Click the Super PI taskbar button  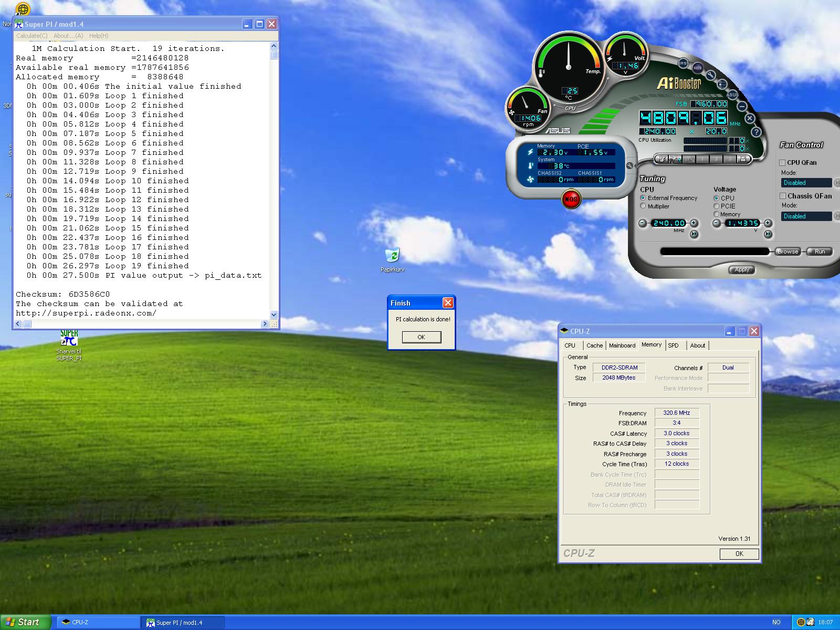click(183, 622)
